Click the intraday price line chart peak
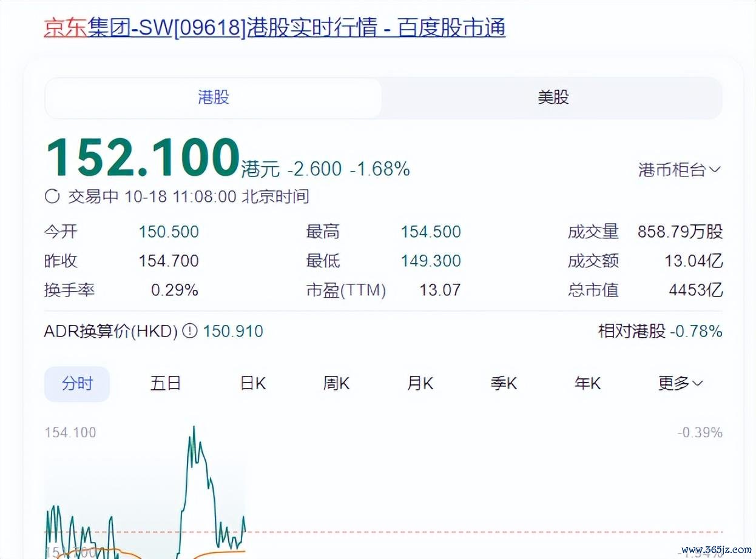The image size is (756, 559). point(194,428)
